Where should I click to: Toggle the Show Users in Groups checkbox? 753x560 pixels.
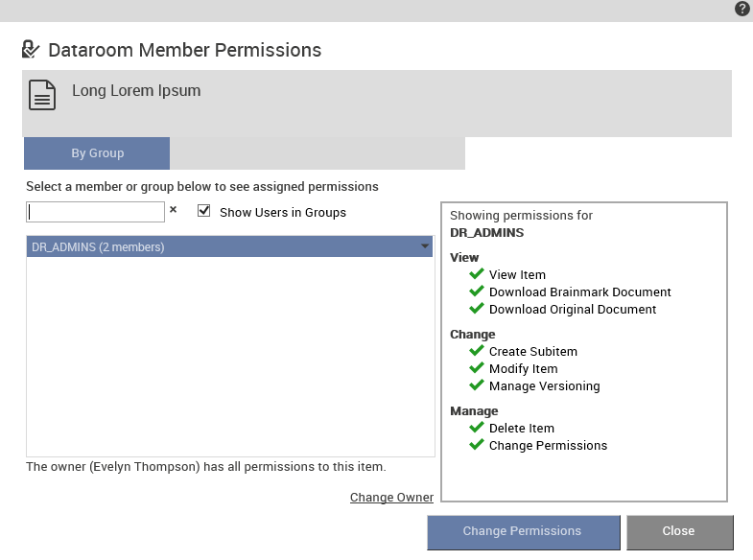point(204,211)
